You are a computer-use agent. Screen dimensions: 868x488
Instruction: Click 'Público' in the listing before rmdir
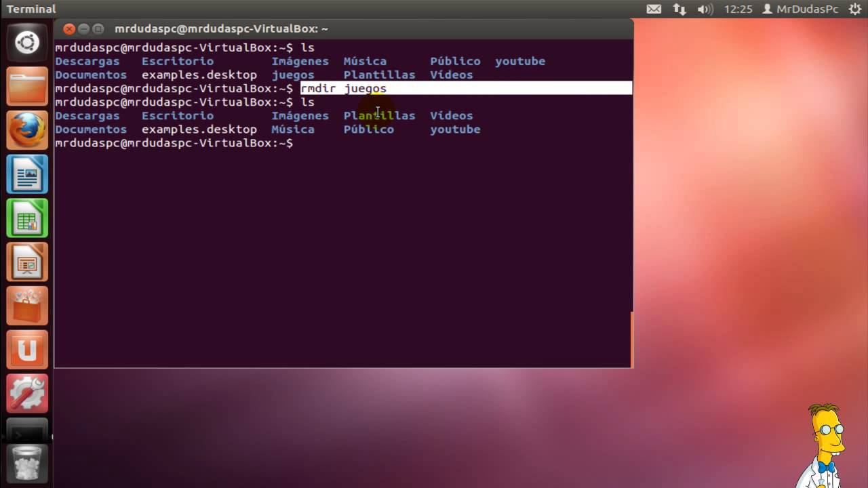tap(455, 61)
